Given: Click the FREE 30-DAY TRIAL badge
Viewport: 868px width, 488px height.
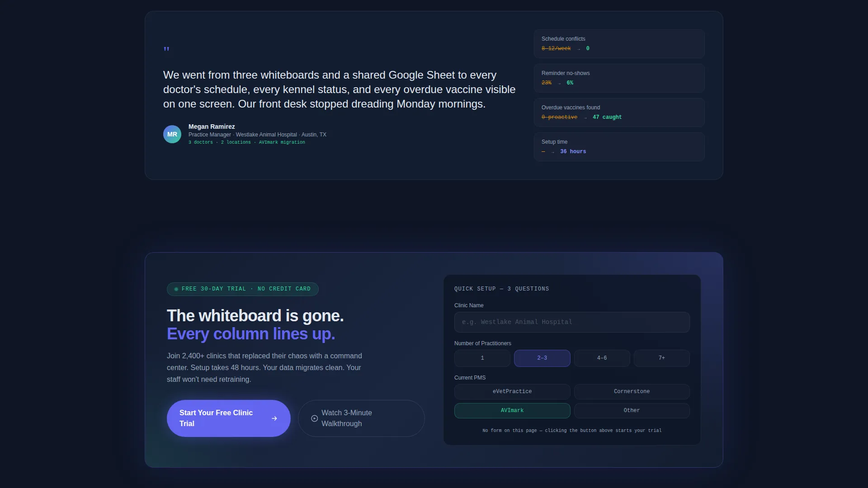Looking at the screenshot, I should [243, 289].
